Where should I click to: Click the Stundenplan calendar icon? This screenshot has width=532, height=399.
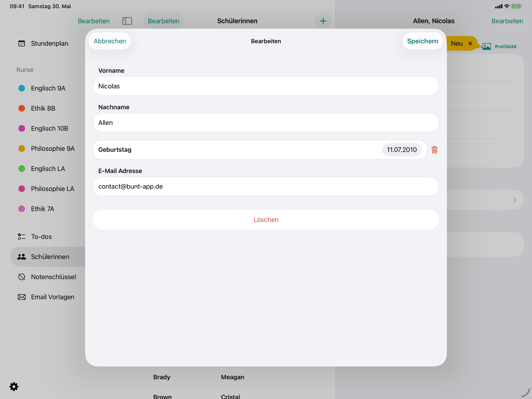22,44
